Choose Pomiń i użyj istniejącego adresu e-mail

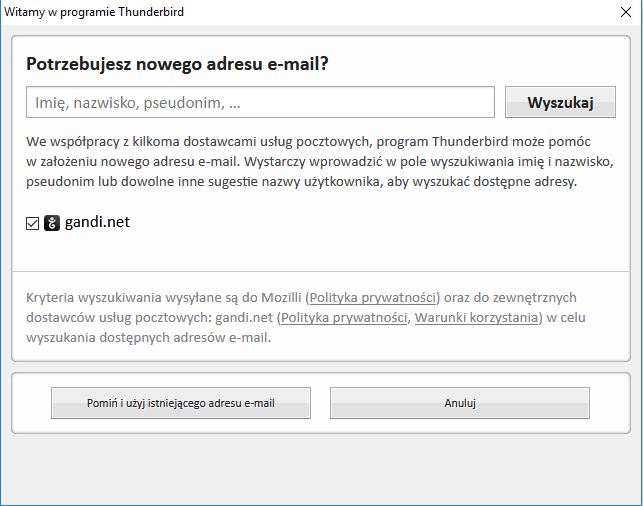click(x=181, y=403)
